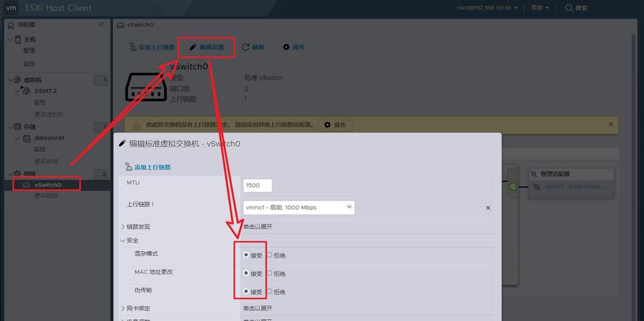
Task: Collapse the 安全 section
Action: (x=123, y=240)
